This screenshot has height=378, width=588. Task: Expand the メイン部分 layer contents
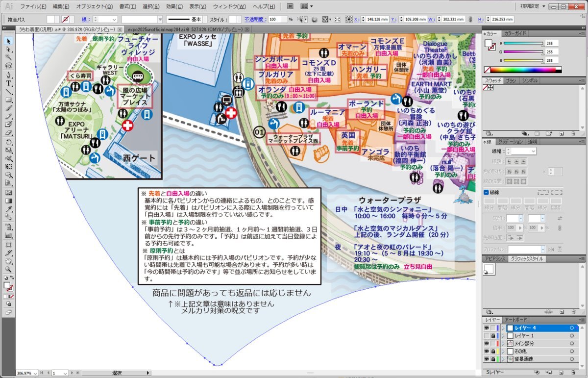point(502,344)
